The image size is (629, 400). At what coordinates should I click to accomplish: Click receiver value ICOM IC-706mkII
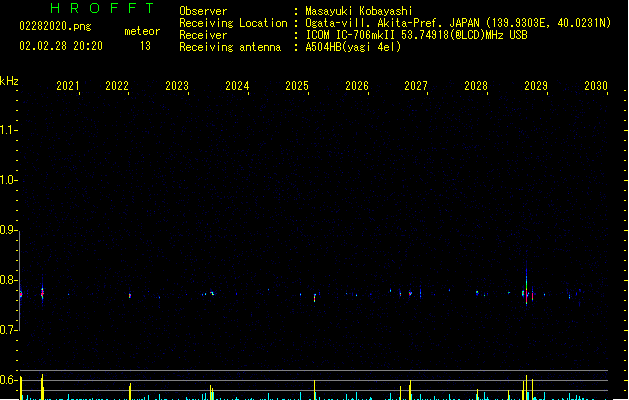[350, 35]
